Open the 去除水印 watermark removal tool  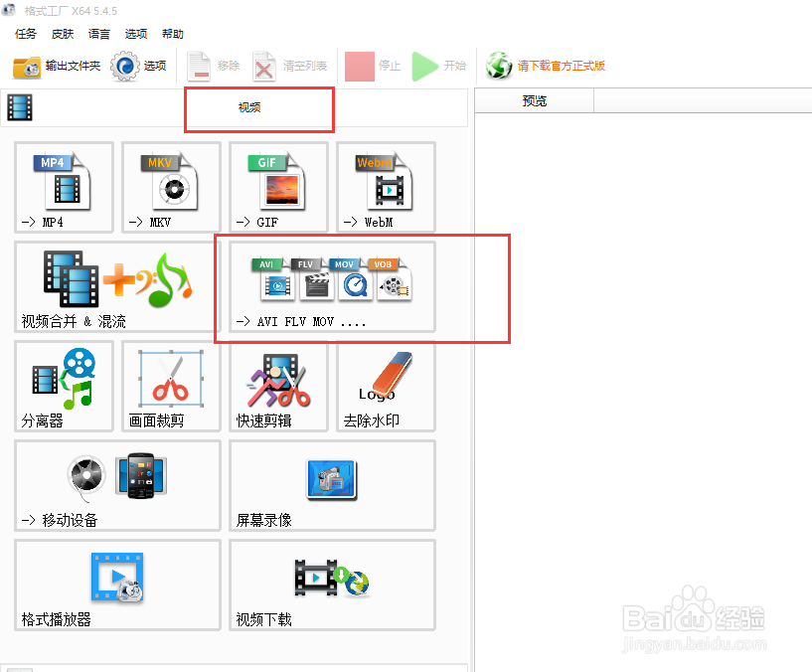pos(387,386)
